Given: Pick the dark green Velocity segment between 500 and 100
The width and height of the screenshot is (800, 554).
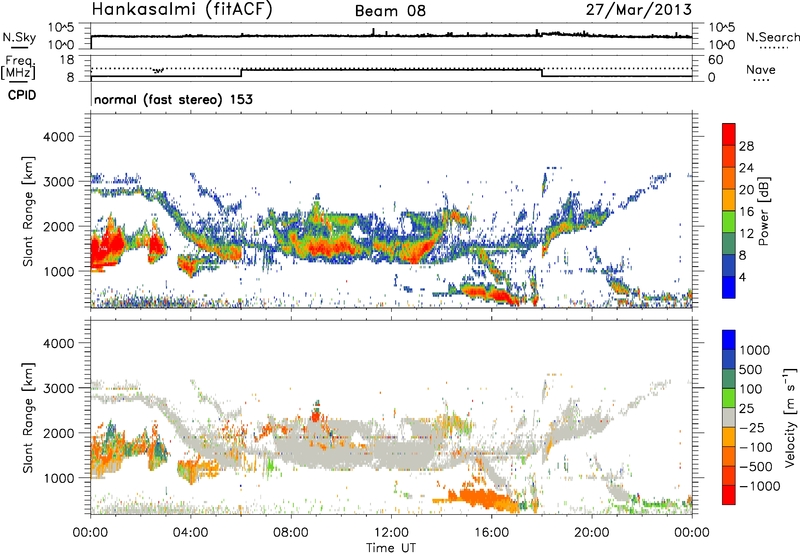Looking at the screenshot, I should pos(729,379).
